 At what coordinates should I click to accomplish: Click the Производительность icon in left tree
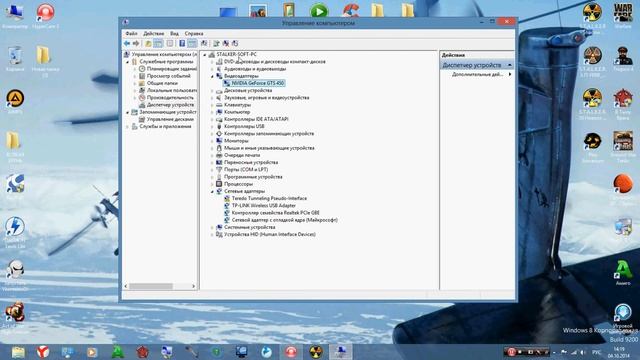point(142,98)
